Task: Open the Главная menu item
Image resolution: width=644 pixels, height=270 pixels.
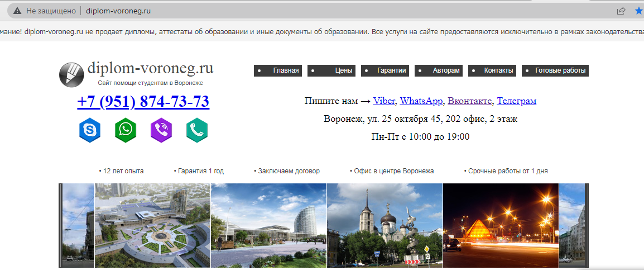Action: 278,70
